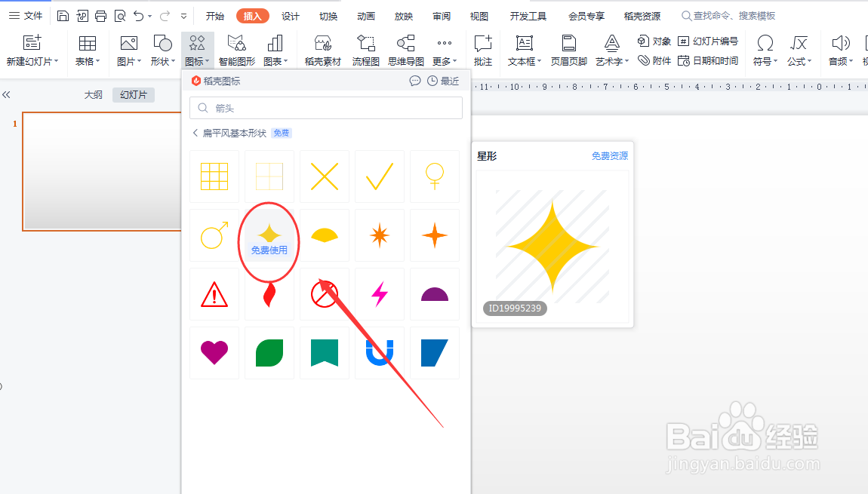Select the red warning triangle icon
Screen dimensions: 868x494
click(x=214, y=293)
